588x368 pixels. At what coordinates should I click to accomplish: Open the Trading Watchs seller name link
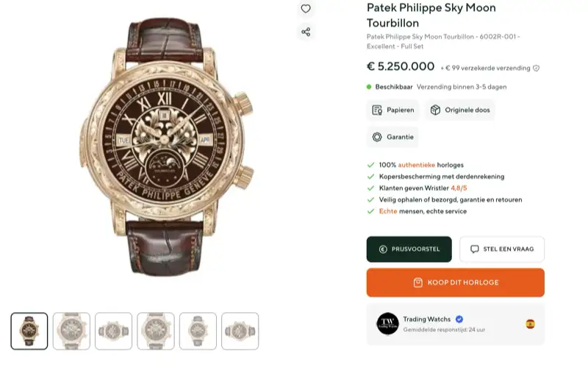point(427,319)
